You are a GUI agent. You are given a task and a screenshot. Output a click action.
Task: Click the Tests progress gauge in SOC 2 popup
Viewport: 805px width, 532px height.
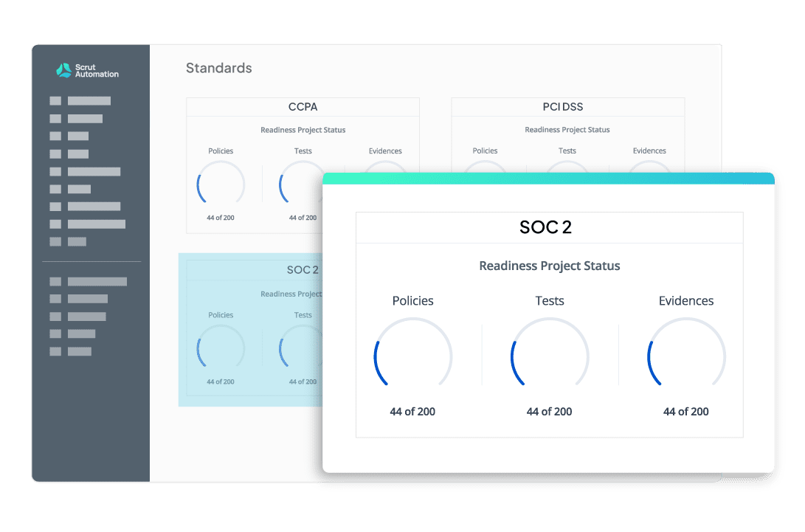[549, 352]
